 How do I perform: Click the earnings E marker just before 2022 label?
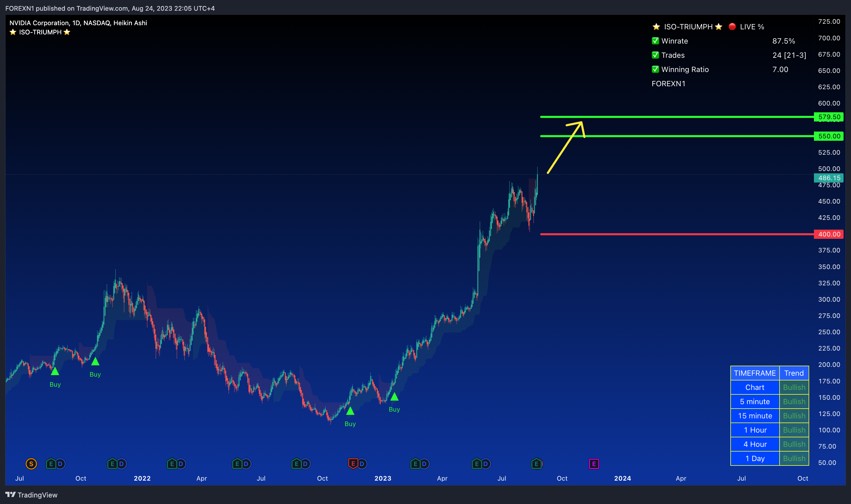(112, 464)
